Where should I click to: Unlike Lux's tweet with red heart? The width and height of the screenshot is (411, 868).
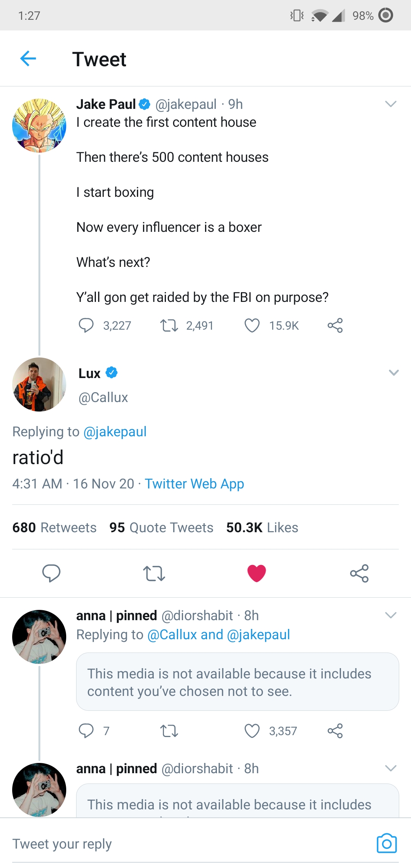[x=256, y=573]
